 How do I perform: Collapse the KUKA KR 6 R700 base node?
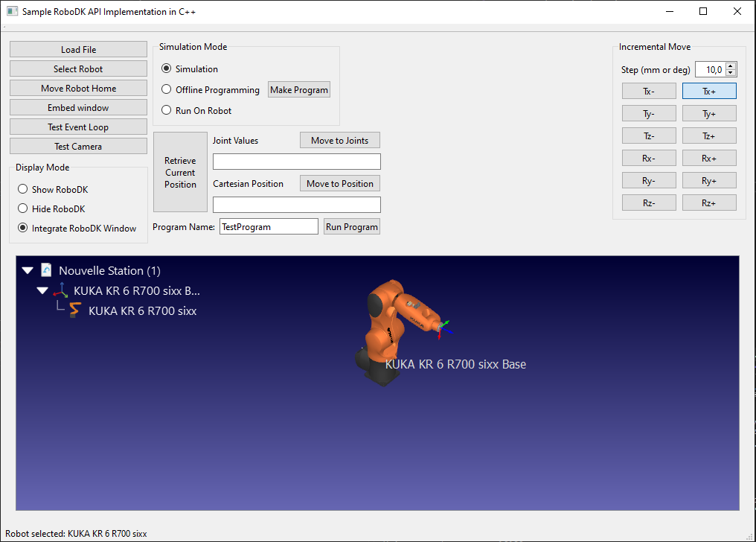[43, 291]
